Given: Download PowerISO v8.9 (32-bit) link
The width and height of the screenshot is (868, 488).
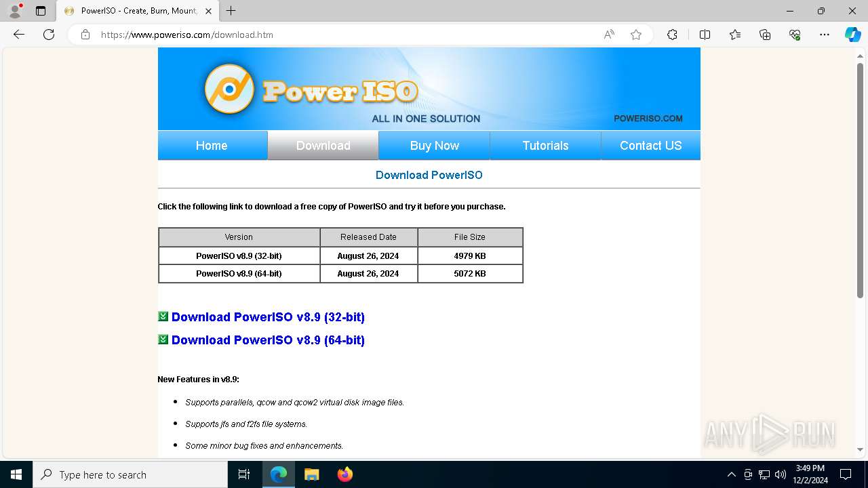Looking at the screenshot, I should [x=268, y=317].
